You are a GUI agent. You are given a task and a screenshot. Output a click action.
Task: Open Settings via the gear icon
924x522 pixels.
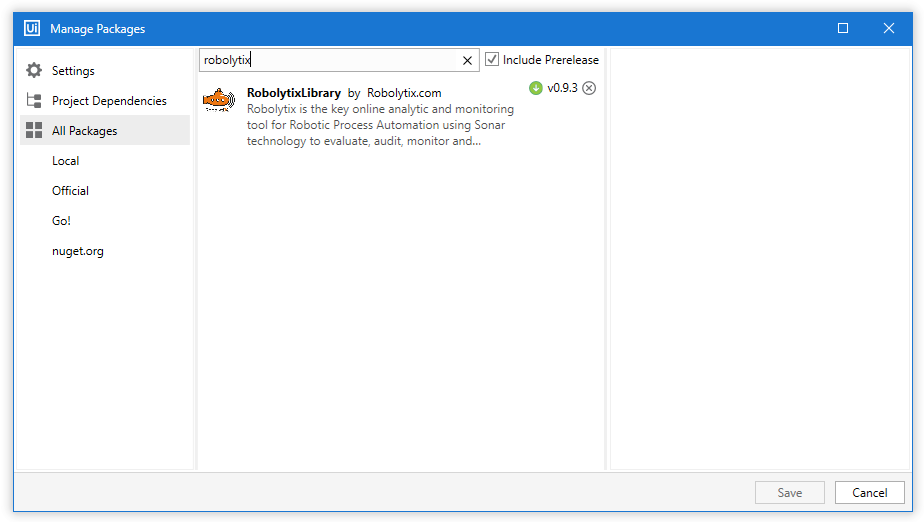(x=34, y=71)
